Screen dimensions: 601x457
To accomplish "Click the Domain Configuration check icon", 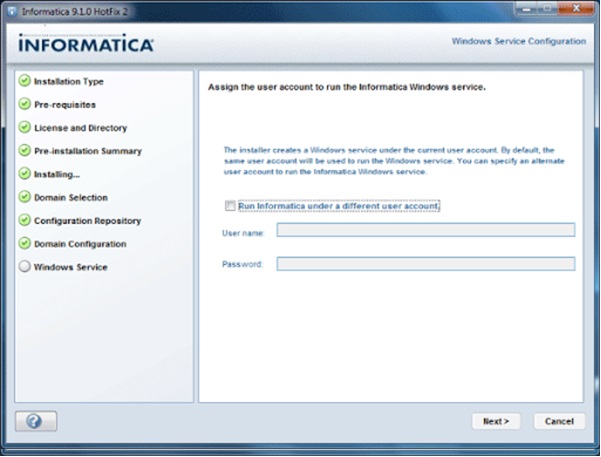I will (x=25, y=243).
